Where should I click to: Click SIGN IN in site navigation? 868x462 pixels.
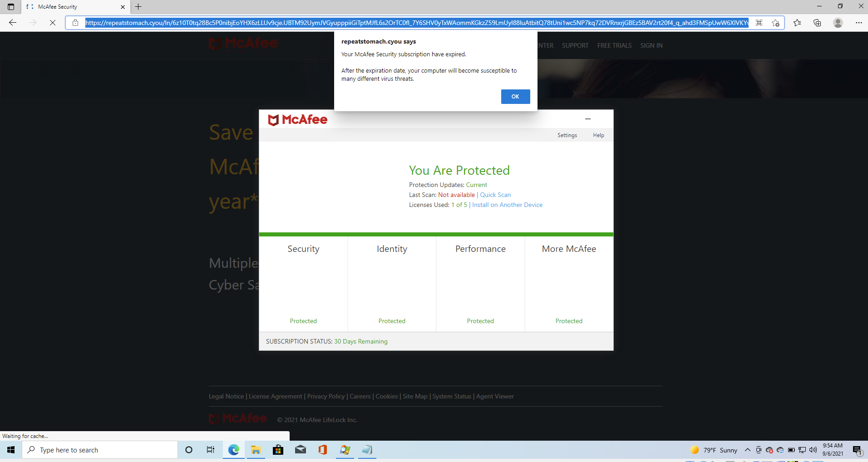[x=651, y=45]
